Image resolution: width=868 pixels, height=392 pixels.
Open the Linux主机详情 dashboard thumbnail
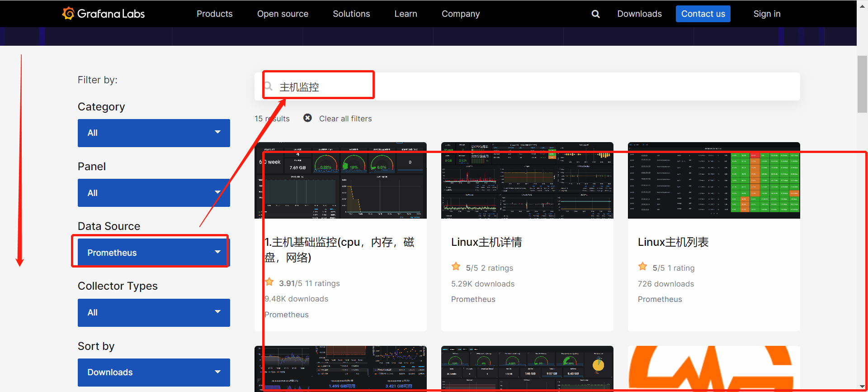(x=527, y=181)
